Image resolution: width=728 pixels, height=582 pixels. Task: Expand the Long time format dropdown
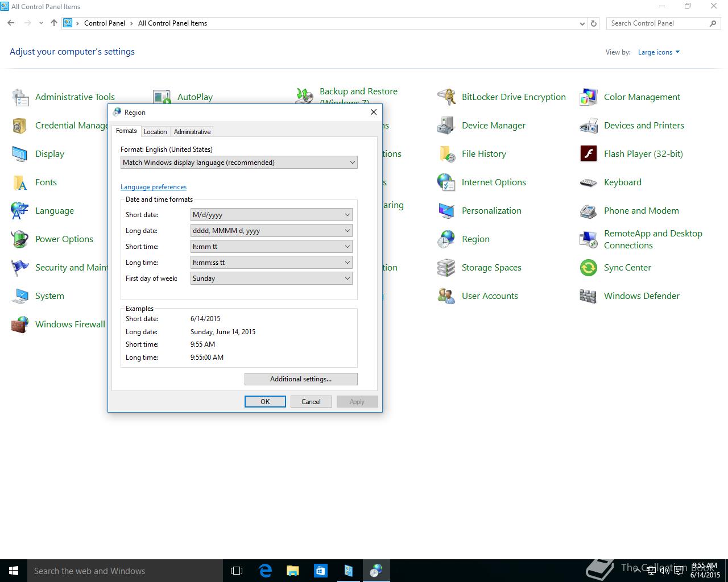pos(271,263)
